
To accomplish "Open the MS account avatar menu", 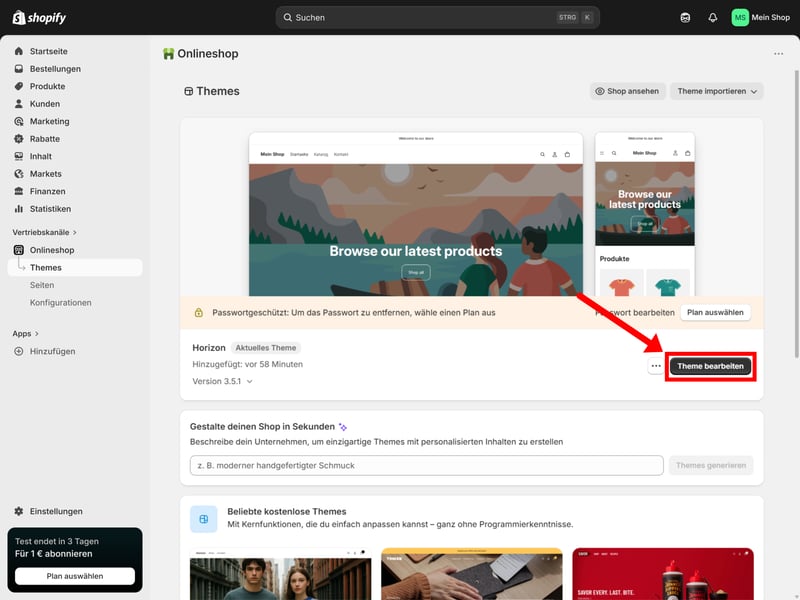I will 740,17.
